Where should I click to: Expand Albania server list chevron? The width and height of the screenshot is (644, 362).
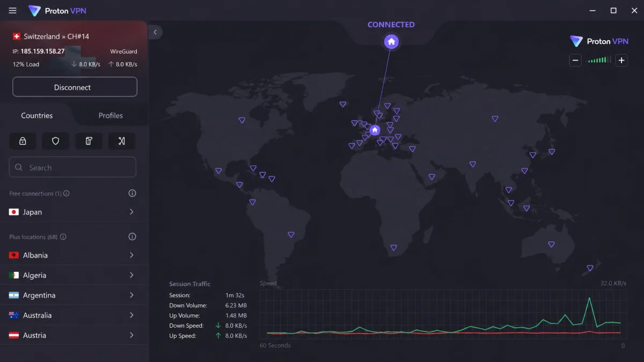click(131, 255)
